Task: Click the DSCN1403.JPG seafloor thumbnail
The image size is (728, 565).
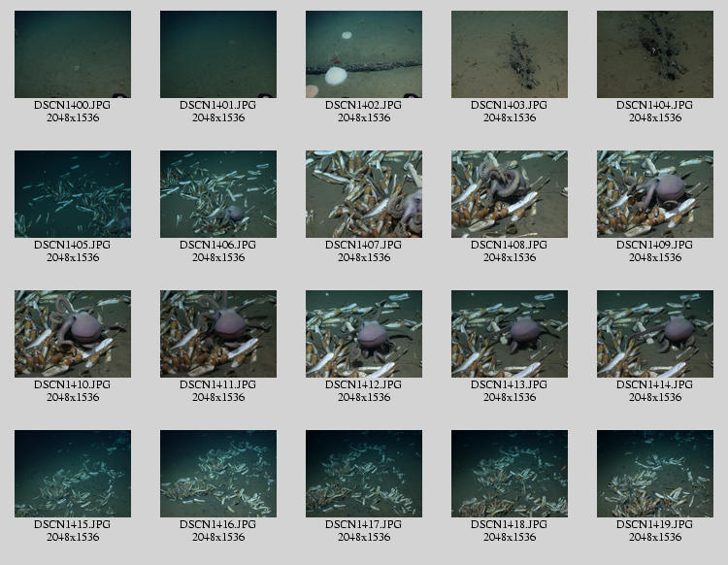Action: 510,54
